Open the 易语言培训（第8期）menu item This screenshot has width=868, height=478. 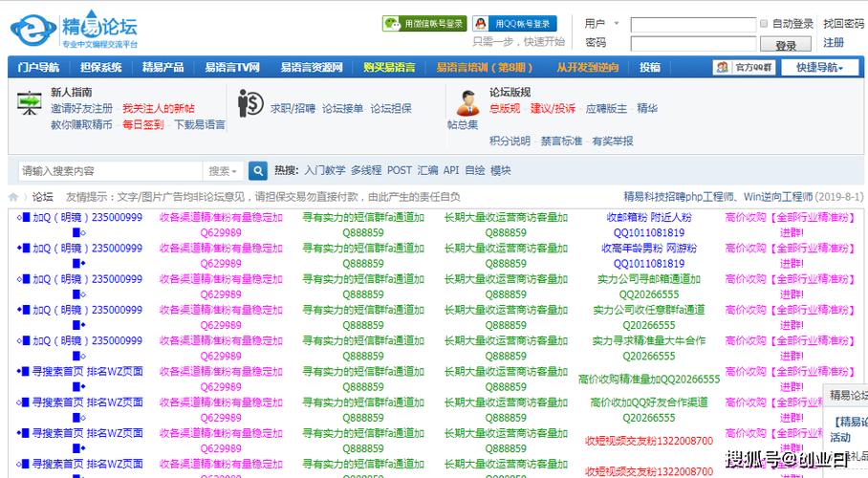click(485, 68)
